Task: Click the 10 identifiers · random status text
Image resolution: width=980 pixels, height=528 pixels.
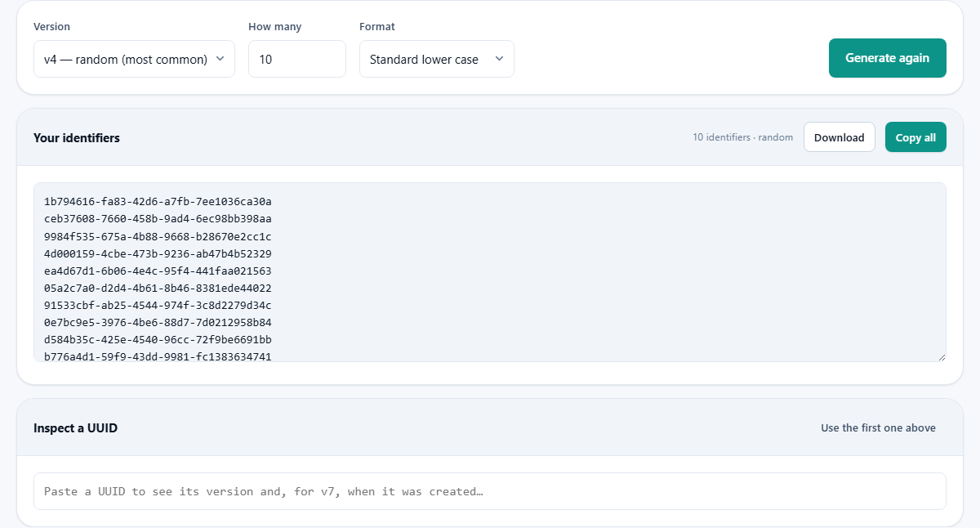Action: [743, 137]
